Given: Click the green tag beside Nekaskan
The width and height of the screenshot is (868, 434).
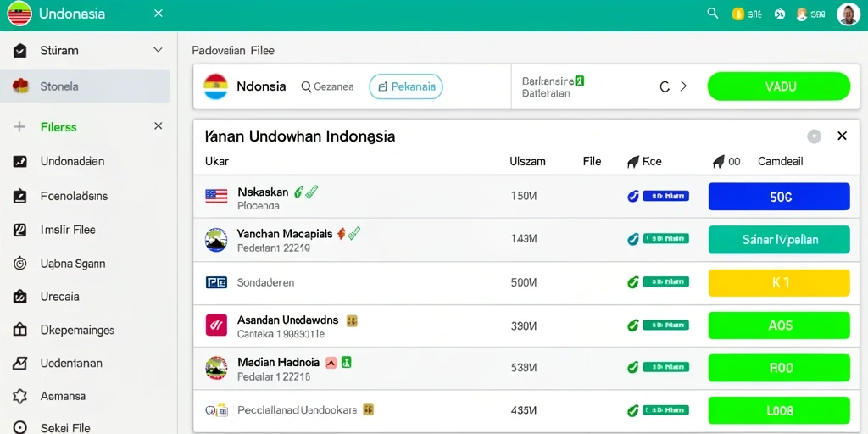Looking at the screenshot, I should click(x=312, y=192).
